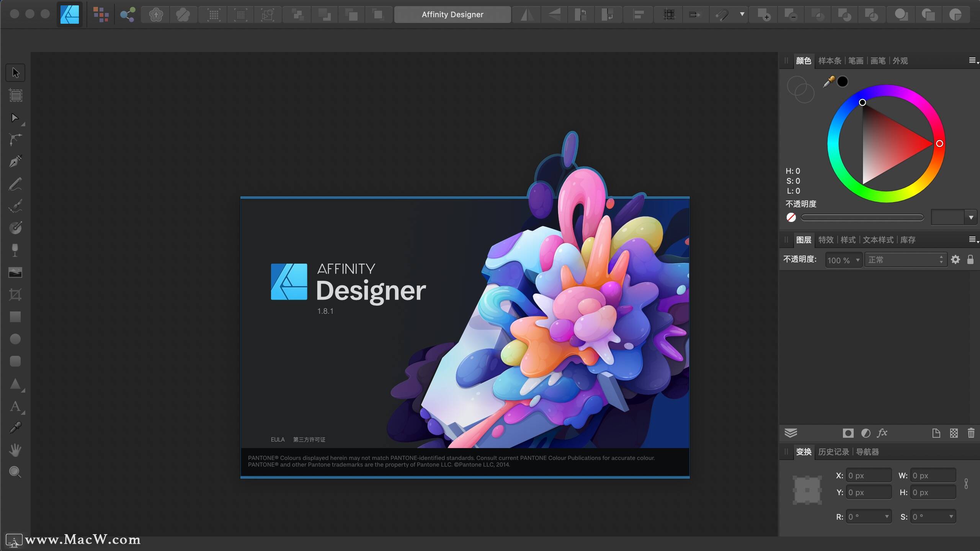Select the Fill gradient tool

pos(15,228)
